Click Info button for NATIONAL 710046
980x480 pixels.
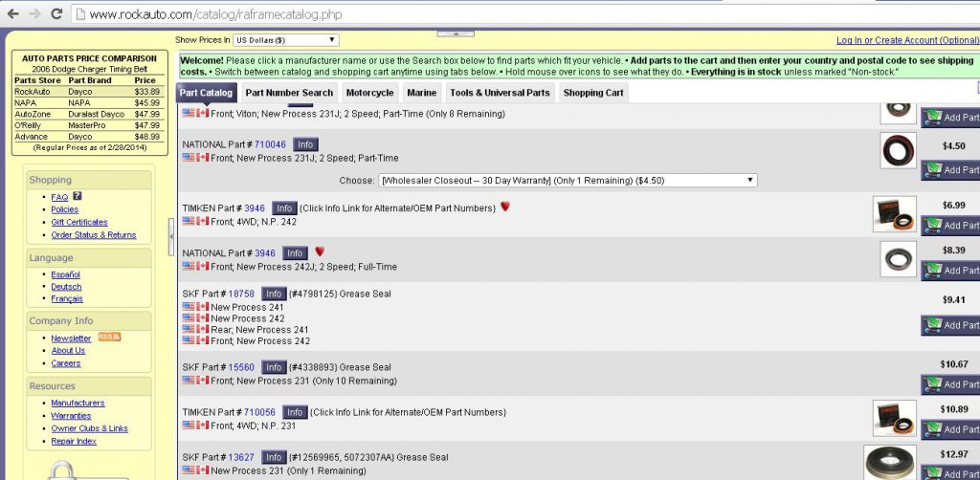(x=305, y=144)
